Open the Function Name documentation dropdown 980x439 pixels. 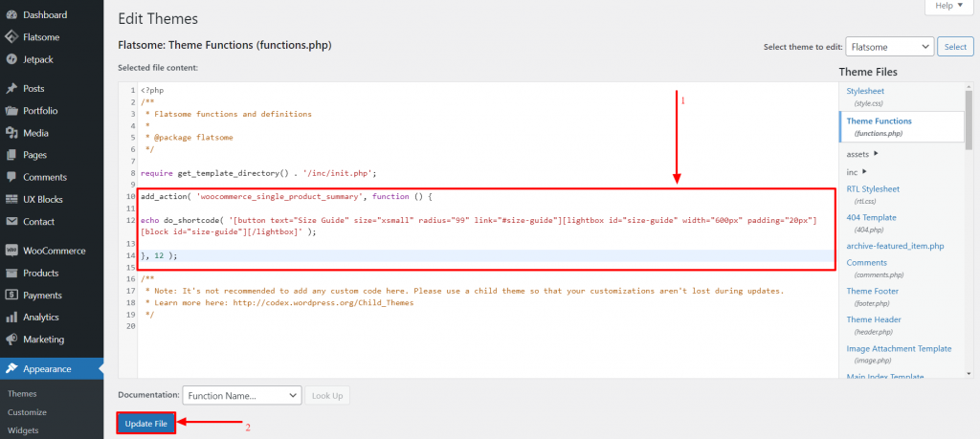pyautogui.click(x=242, y=395)
